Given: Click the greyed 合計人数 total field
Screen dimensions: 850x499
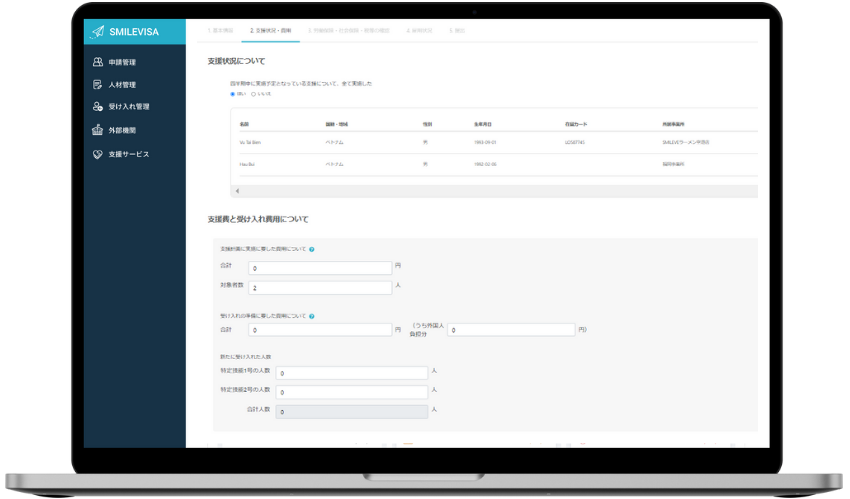Looking at the screenshot, I should (x=352, y=412).
